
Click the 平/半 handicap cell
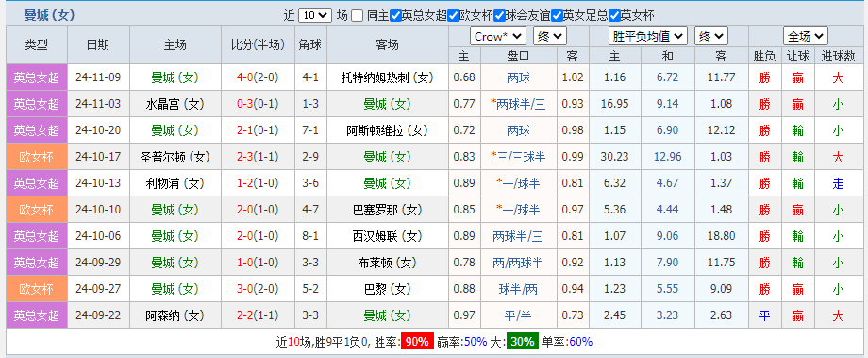(x=518, y=315)
